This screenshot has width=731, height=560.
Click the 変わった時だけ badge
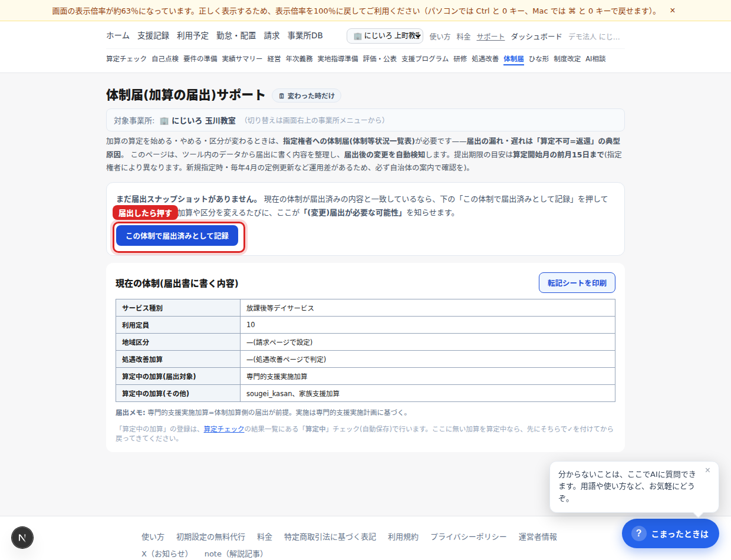[307, 95]
